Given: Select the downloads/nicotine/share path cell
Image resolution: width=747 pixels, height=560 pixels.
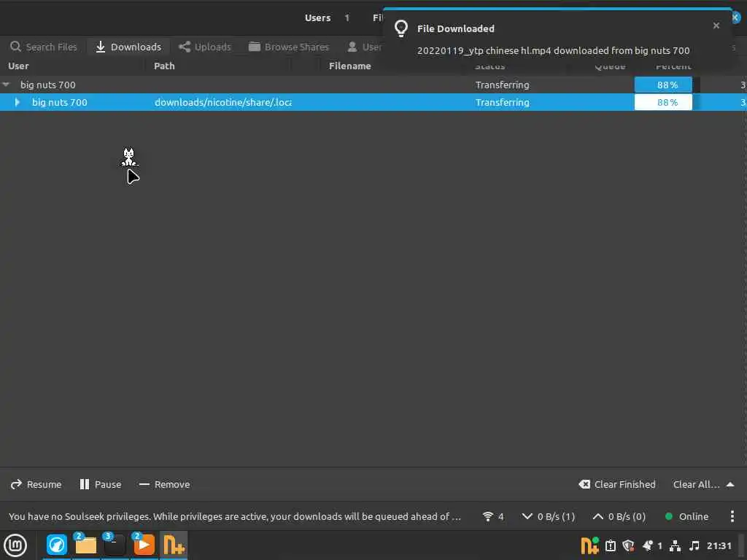Looking at the screenshot, I should [x=223, y=102].
